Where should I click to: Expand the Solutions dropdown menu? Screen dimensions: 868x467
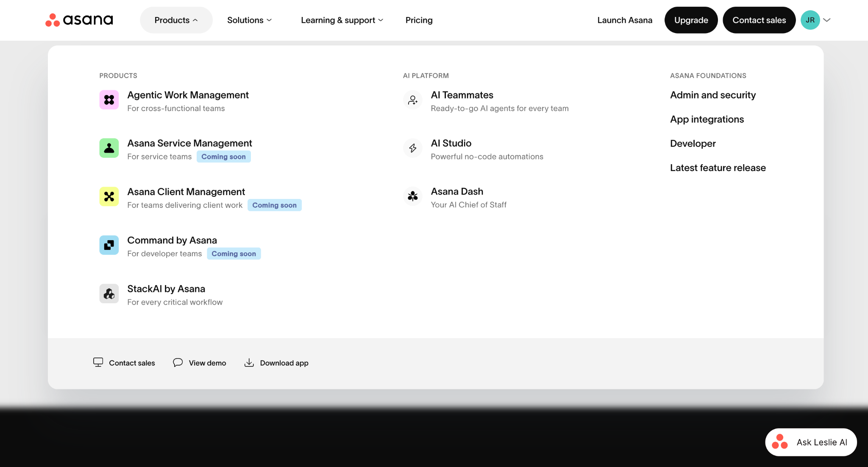[x=249, y=20]
